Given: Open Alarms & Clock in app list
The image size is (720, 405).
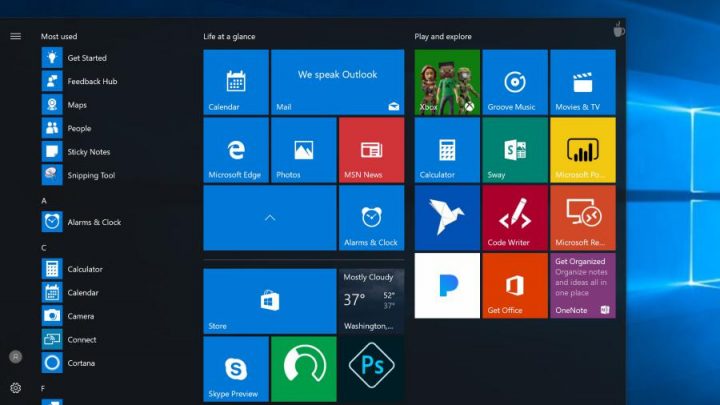Looking at the screenshot, I should 82,222.
